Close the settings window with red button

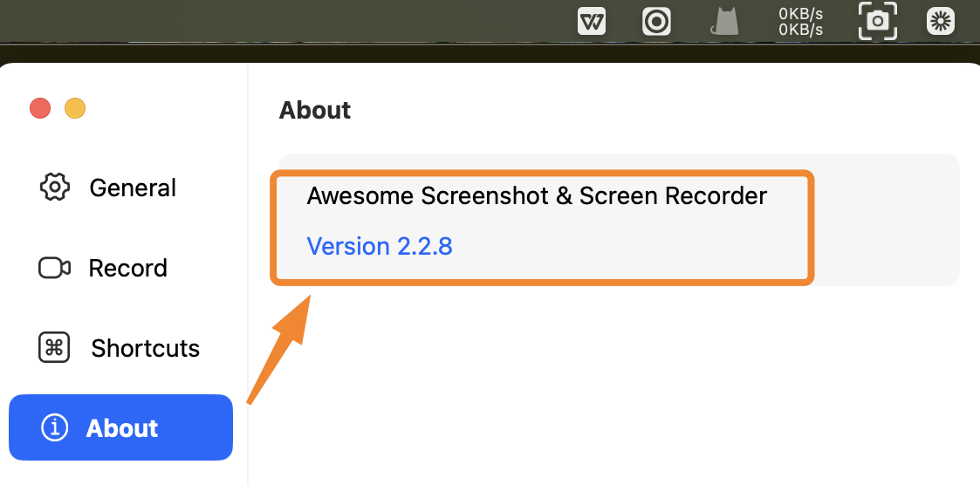[40, 108]
